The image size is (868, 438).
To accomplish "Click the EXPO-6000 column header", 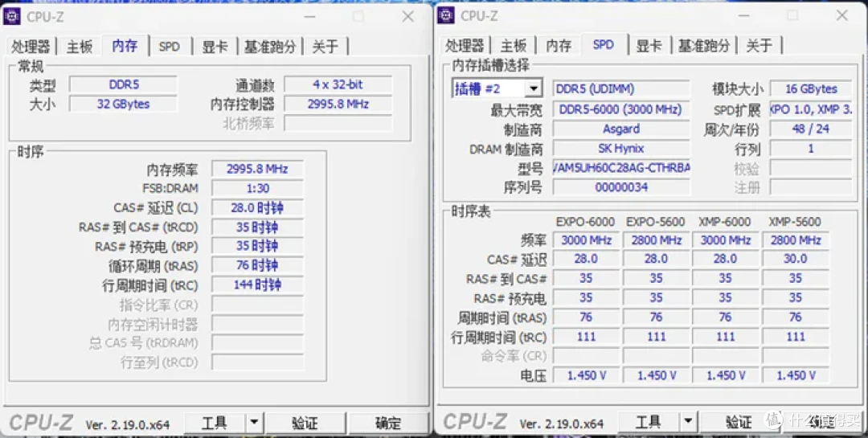I will tap(586, 222).
